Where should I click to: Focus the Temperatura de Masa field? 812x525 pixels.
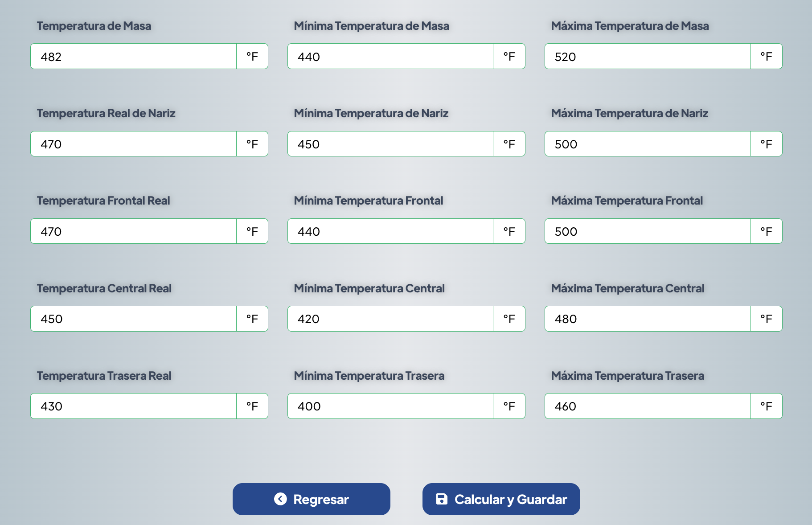(133, 57)
